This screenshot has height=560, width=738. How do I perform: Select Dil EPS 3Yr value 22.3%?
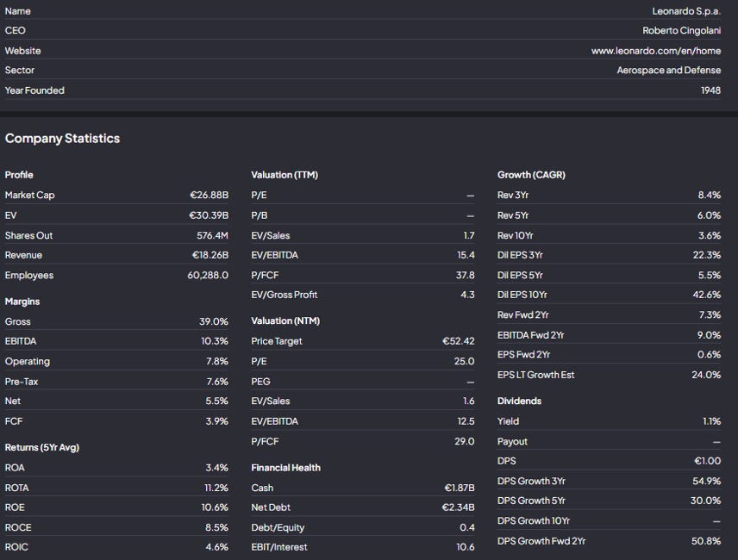click(706, 255)
